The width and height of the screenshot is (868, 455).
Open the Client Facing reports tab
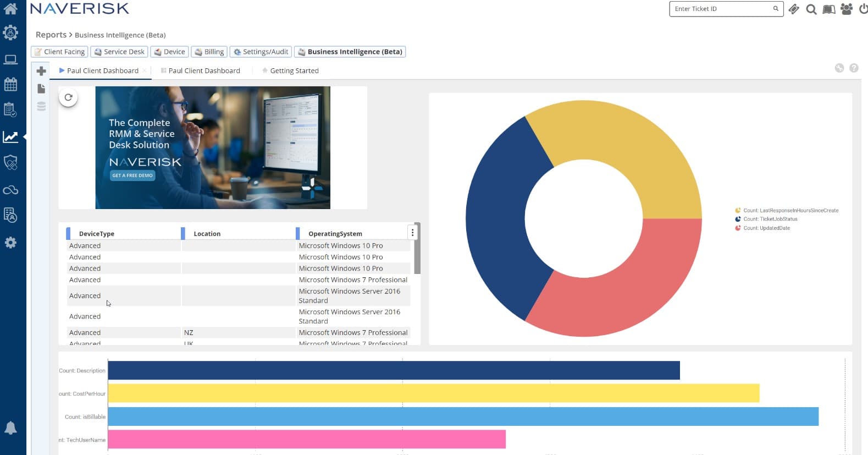59,52
